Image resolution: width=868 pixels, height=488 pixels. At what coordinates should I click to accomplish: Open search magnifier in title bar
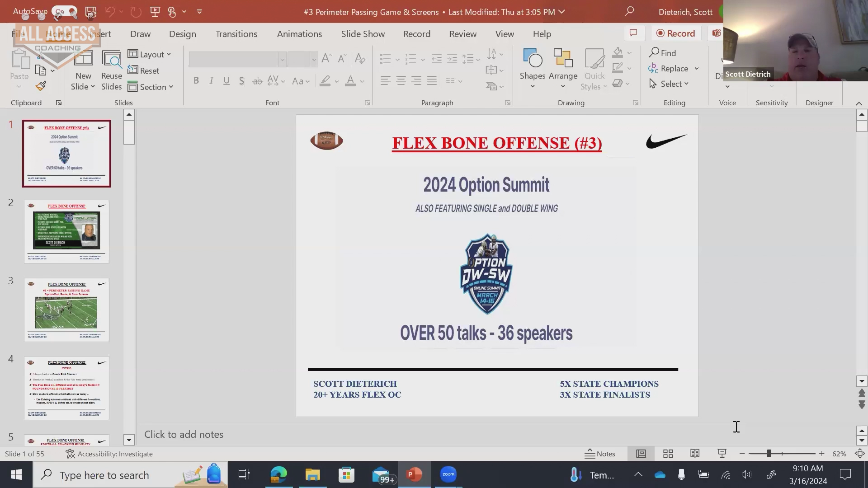629,12
